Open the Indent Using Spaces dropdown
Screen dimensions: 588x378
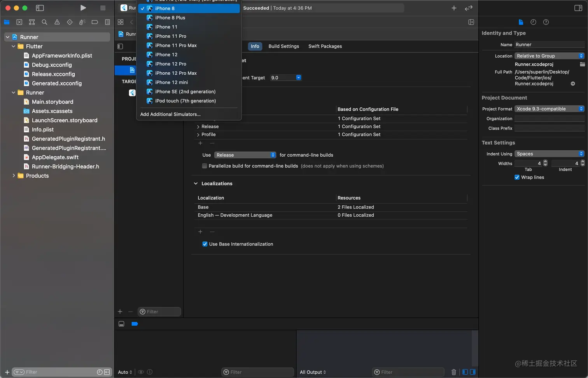[x=549, y=154]
